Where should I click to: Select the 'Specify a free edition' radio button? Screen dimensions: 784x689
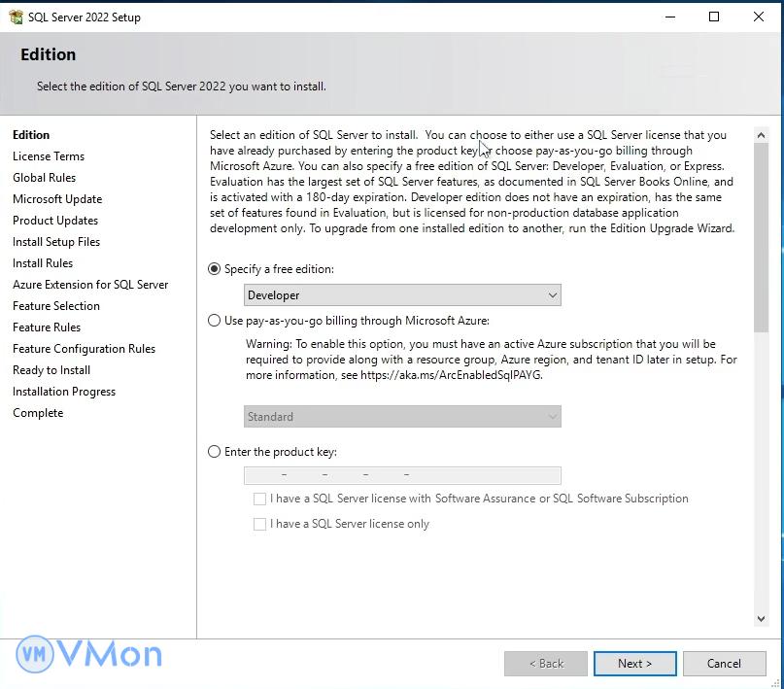[x=215, y=269]
